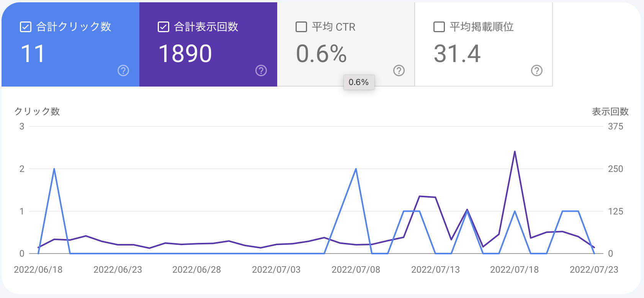Click the 0.6% tooltip badge
The width and height of the screenshot is (644, 298).
click(x=359, y=82)
